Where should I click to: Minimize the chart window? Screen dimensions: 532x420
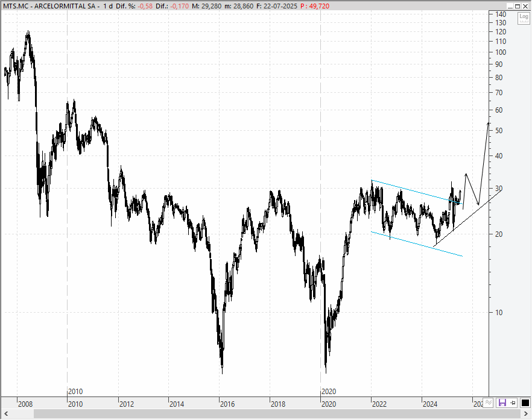[510, 6]
